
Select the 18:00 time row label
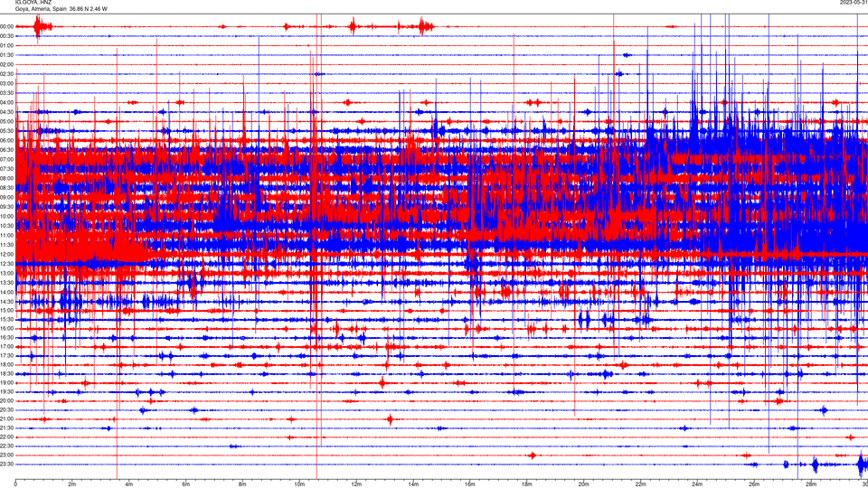click(x=6, y=364)
